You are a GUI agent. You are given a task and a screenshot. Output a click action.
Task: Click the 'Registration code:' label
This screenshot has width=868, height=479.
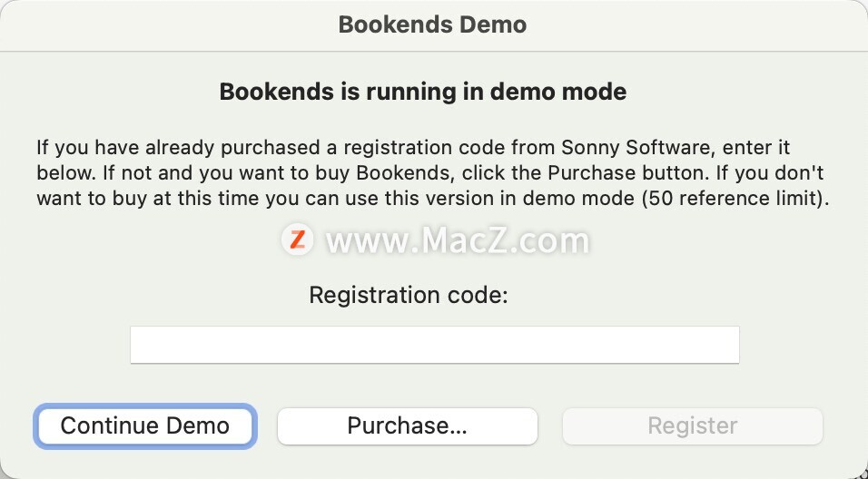pos(409,295)
